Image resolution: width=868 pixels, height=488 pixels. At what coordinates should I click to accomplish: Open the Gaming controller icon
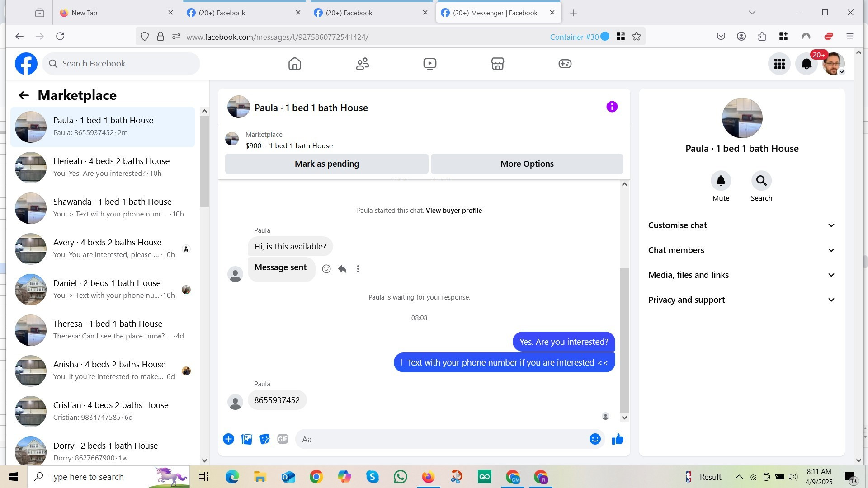coord(565,64)
